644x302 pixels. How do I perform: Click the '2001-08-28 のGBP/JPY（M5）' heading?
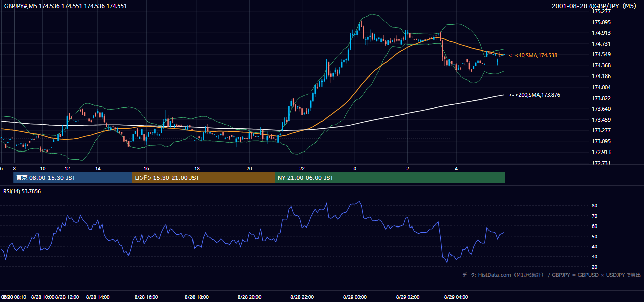pyautogui.click(x=595, y=6)
